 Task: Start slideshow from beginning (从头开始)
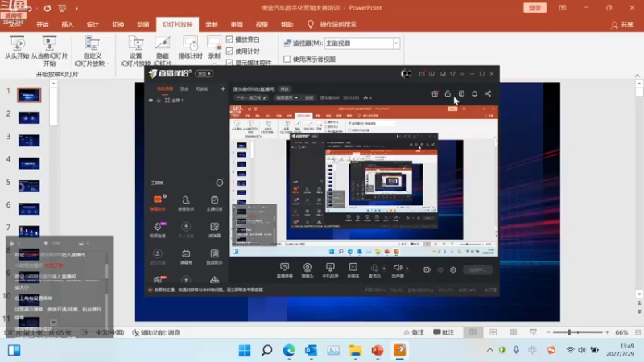click(x=17, y=47)
